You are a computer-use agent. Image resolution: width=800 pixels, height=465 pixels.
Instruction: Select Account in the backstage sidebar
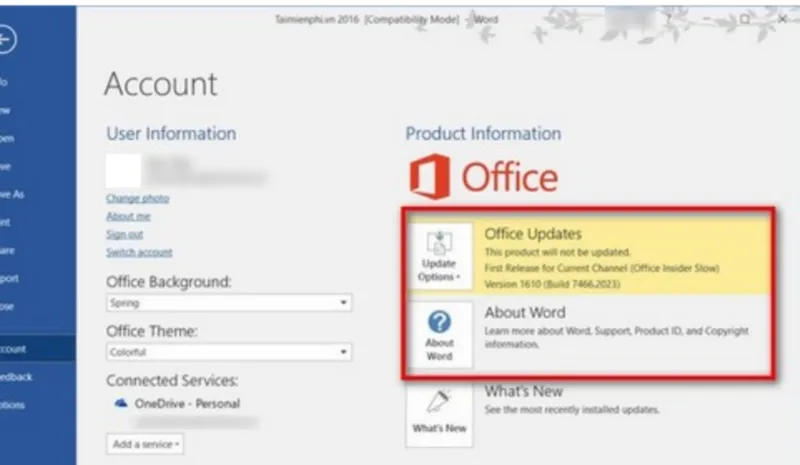click(38, 349)
